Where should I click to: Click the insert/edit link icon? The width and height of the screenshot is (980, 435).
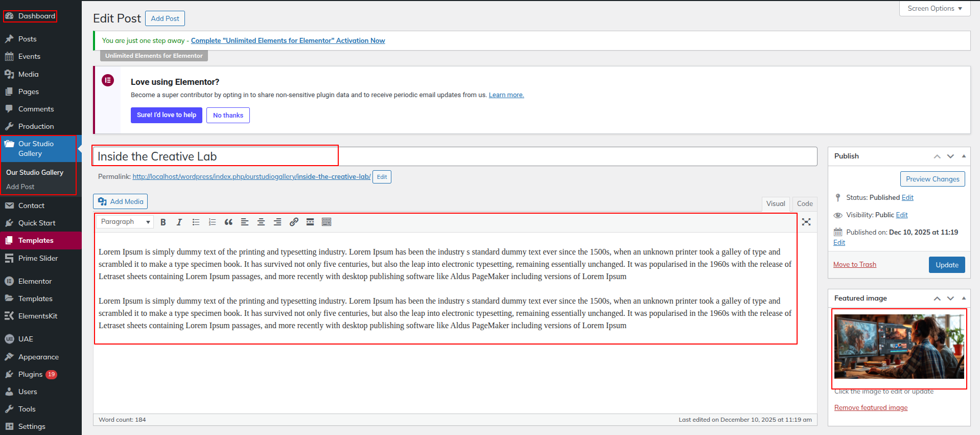pyautogui.click(x=294, y=222)
